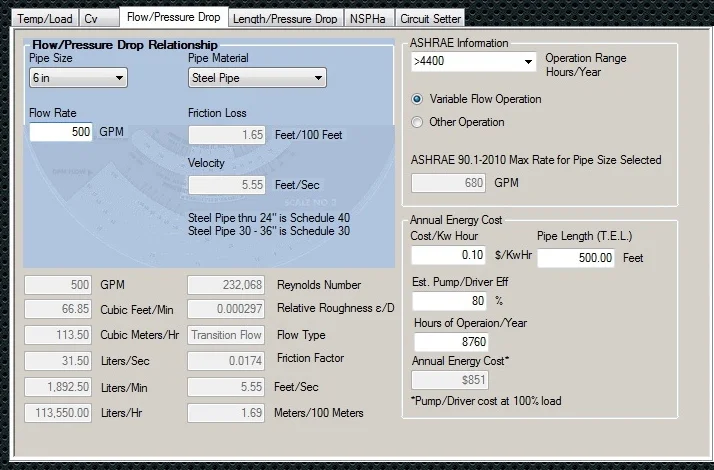The width and height of the screenshot is (714, 470).
Task: Click the Cubic Meters/Hr value 113.50
Action: 58,335
